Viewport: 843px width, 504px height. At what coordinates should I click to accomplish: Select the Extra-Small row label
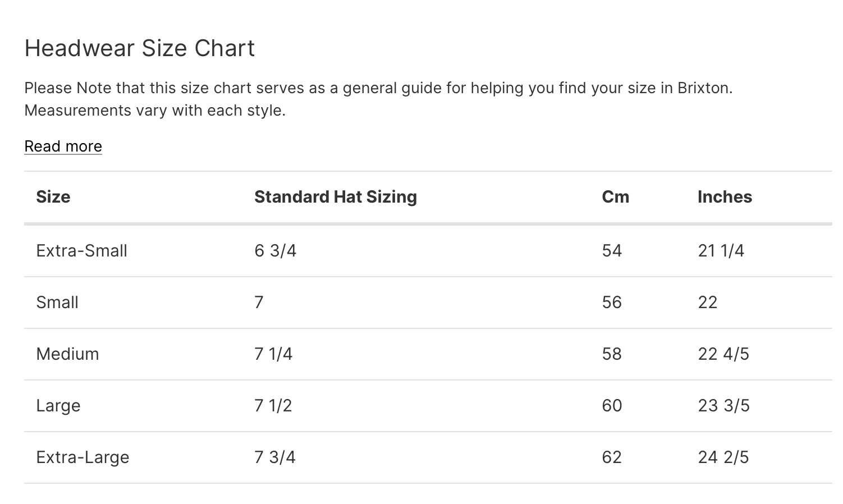click(x=81, y=251)
